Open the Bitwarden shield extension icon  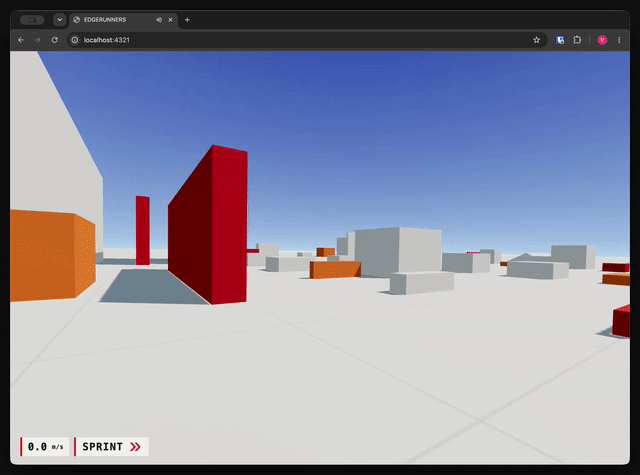560,40
